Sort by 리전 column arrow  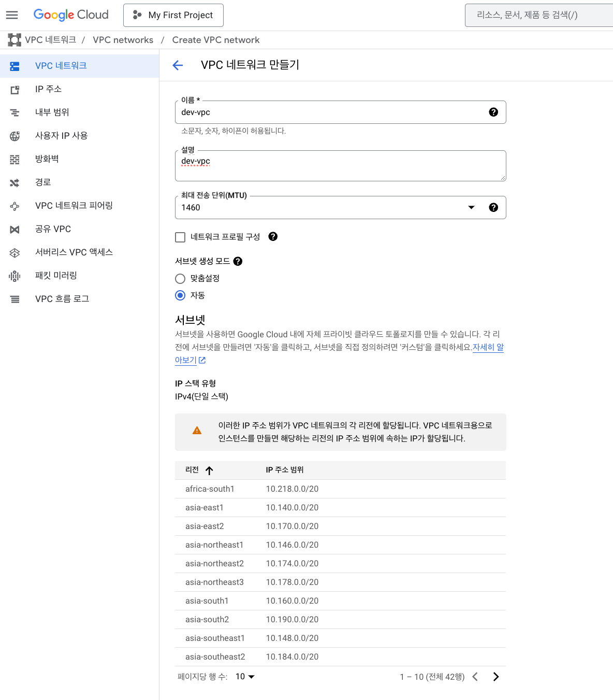209,470
